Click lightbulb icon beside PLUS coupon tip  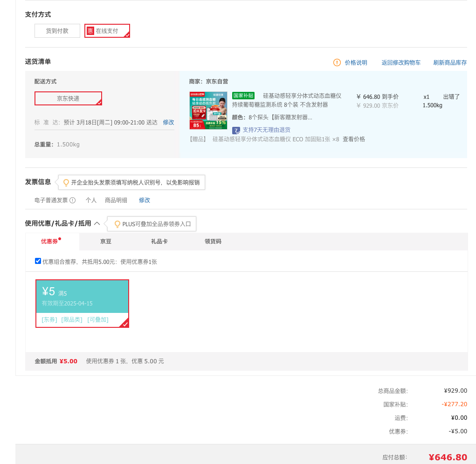pos(117,224)
